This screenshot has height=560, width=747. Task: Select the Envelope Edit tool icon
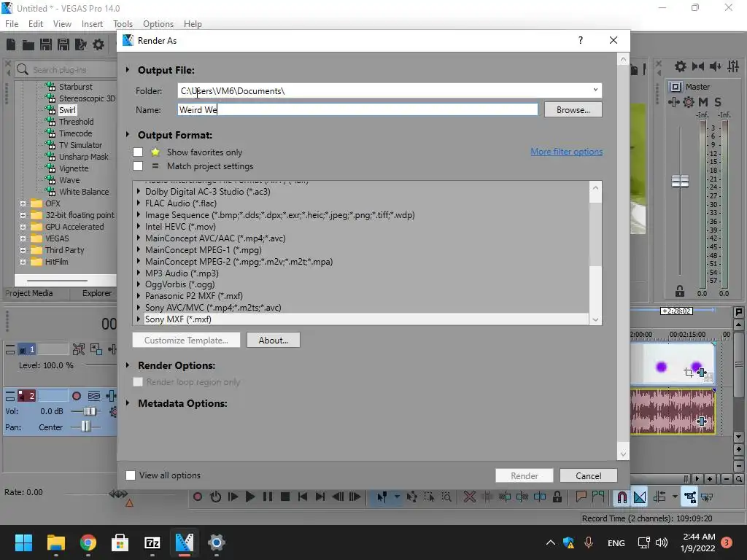[412, 497]
